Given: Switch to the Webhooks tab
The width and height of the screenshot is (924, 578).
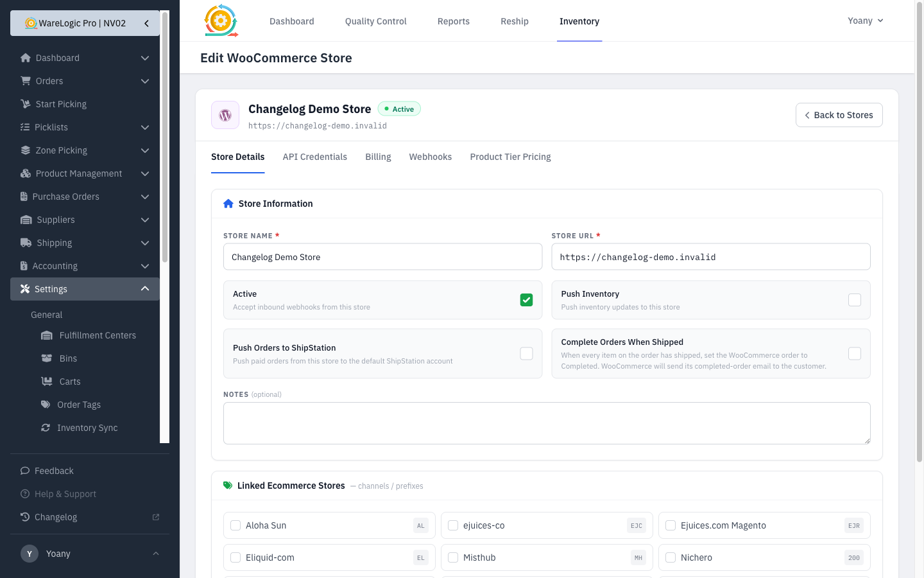Looking at the screenshot, I should (431, 157).
